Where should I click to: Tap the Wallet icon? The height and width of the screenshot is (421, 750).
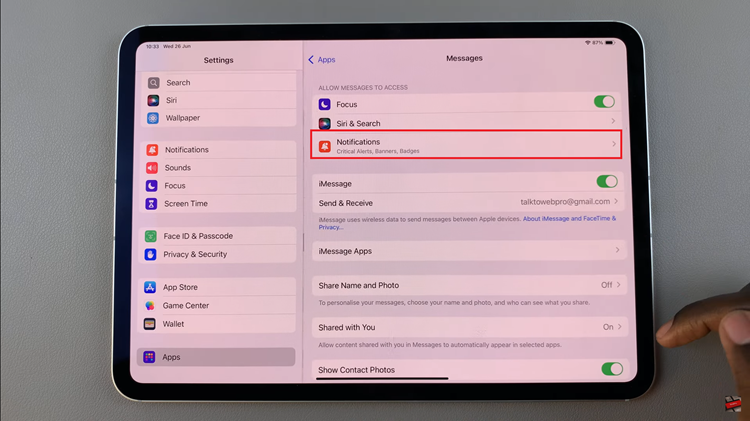tap(149, 324)
